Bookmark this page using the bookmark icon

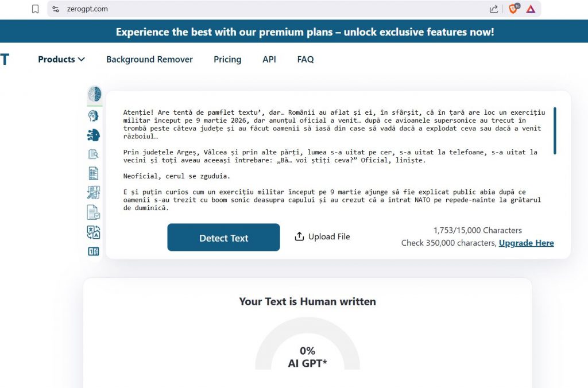coord(36,9)
